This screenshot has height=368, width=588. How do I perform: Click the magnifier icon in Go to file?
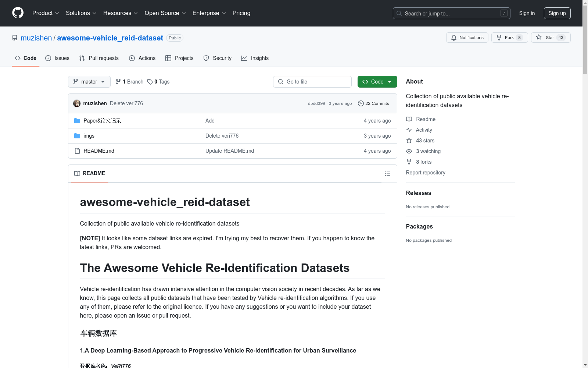[281, 82]
